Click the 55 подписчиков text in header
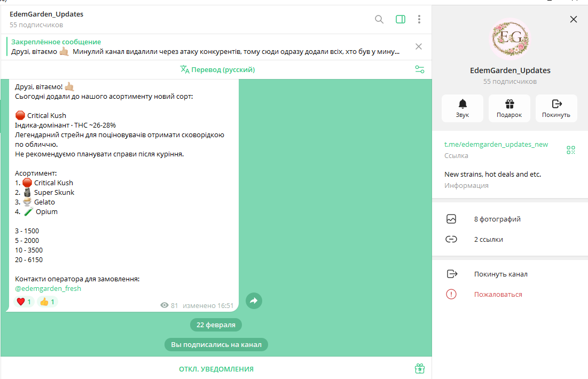The image size is (588, 379). coord(36,25)
